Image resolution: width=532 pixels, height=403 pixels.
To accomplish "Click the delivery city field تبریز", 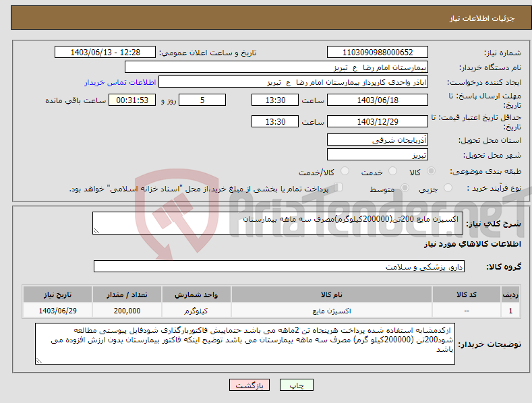I will [378, 155].
